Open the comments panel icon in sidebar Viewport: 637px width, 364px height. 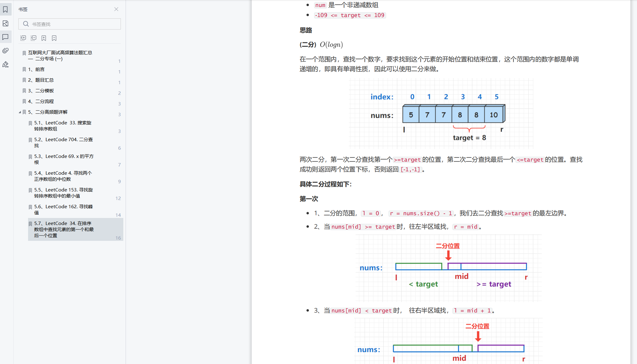5,37
